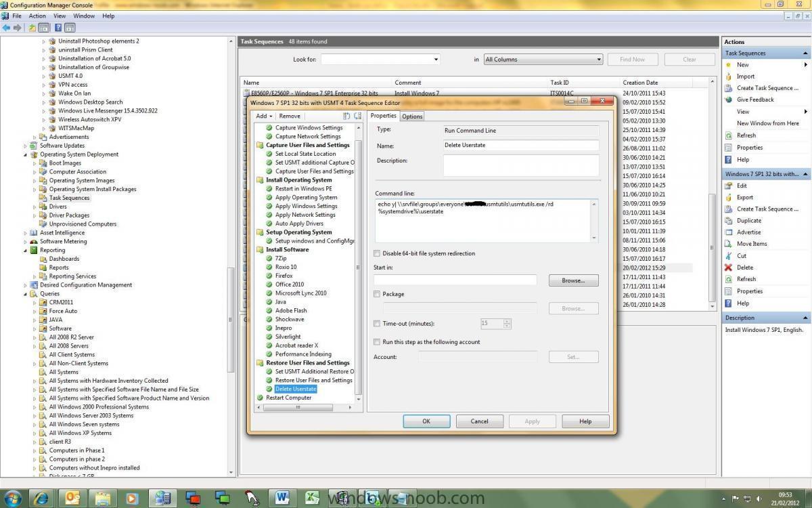Switch to the Properties tab in the editor
Image resolution: width=812 pixels, height=508 pixels.
pos(384,116)
